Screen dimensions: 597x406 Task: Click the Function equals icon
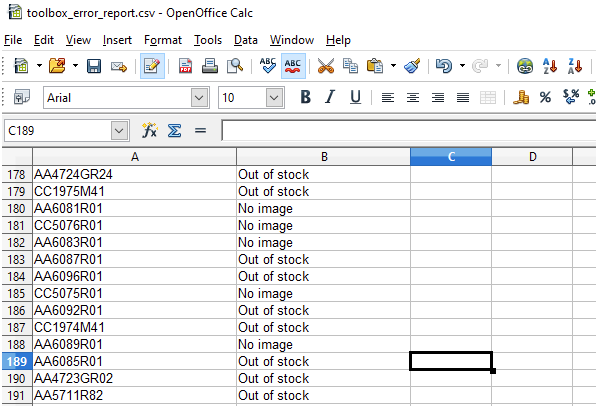200,131
